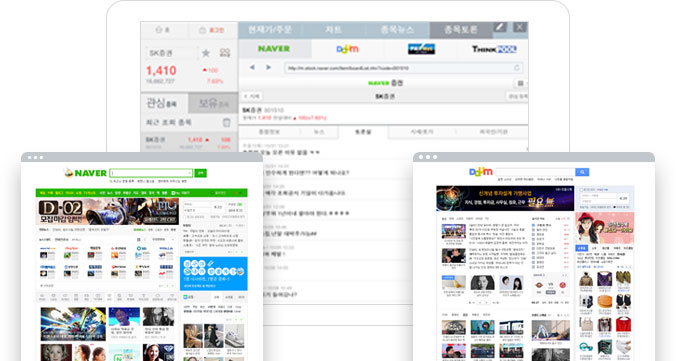Click the 시세 back button
This screenshot has height=361, width=676.
click(252, 96)
